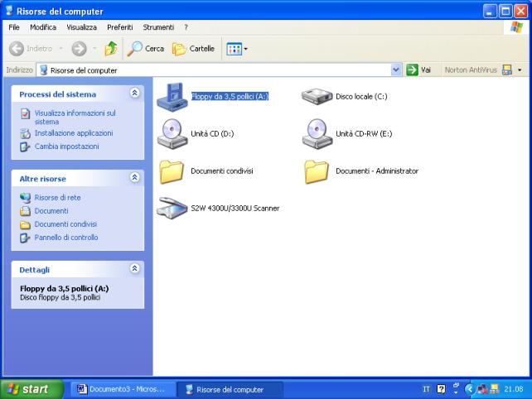Viewport: 532px width, 399px height.
Task: Select the Unità CD-RW (E:) drive icon
Action: (x=317, y=134)
